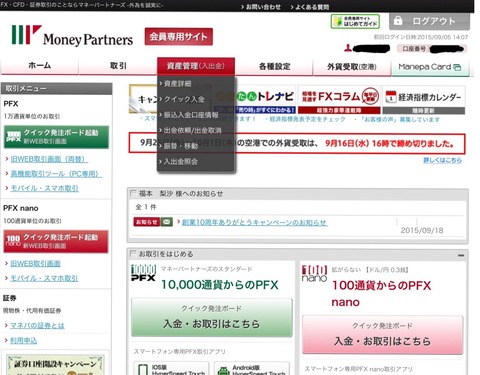The image size is (480, 375).
Task: Open the 高機能取引ツール（PC専用） link
Action: (x=56, y=174)
